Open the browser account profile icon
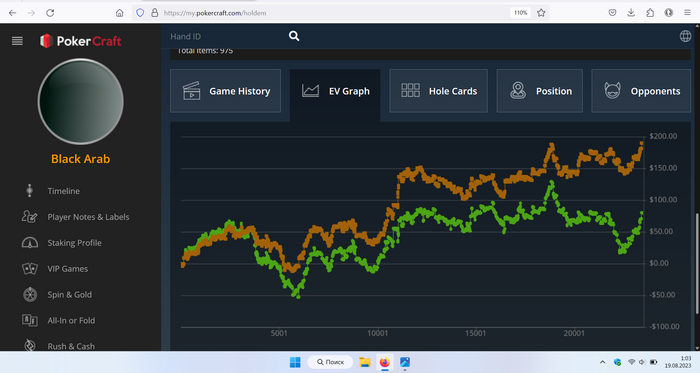Screen dimensions: 700x373 pos(668,13)
